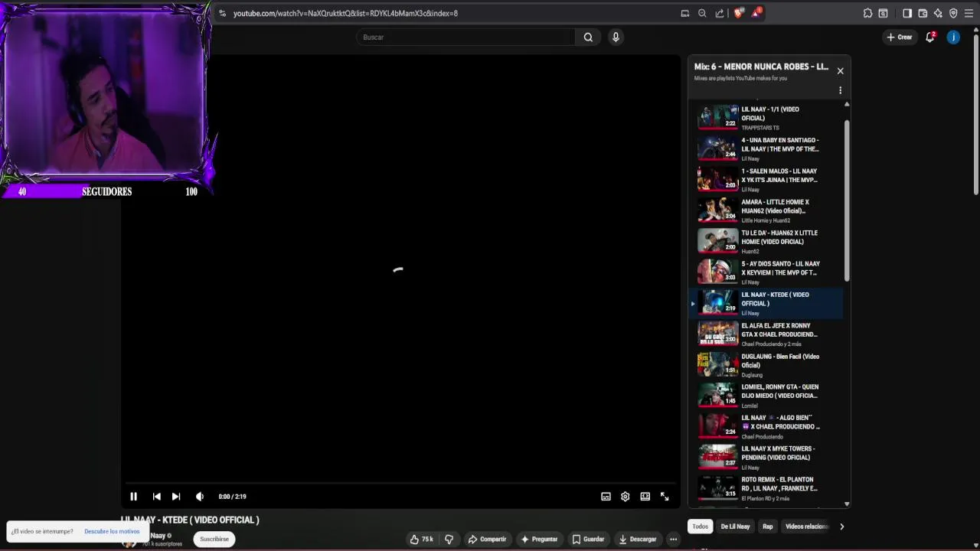Viewport: 980px width, 551px height.
Task: Open the account avatar menu
Action: pos(953,37)
